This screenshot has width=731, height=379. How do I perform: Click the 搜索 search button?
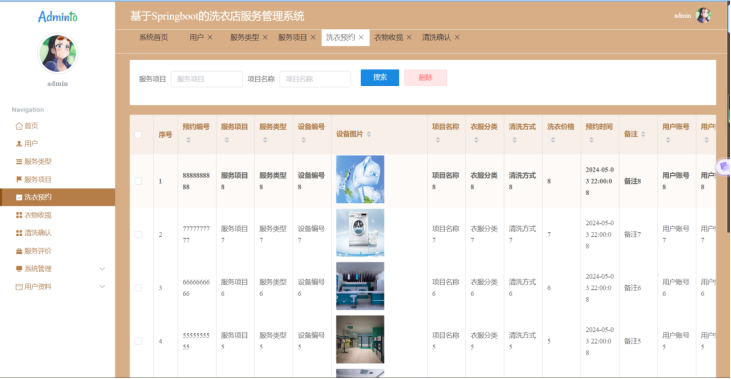pyautogui.click(x=379, y=77)
